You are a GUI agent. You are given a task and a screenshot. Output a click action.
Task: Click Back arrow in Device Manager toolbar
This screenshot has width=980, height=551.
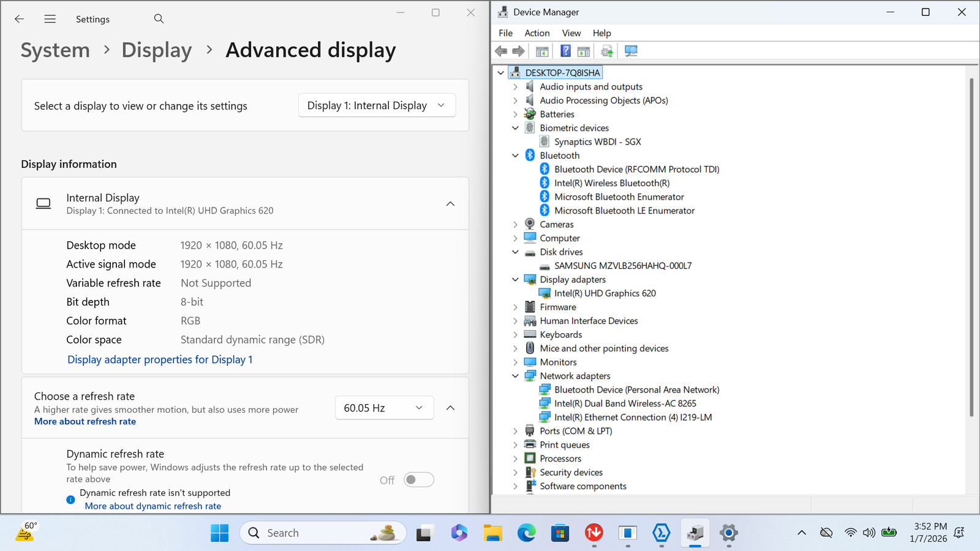pos(501,51)
